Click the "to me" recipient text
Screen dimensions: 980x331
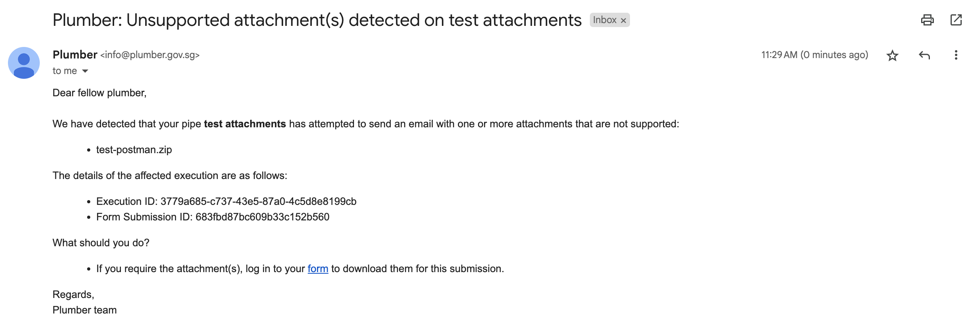click(65, 71)
